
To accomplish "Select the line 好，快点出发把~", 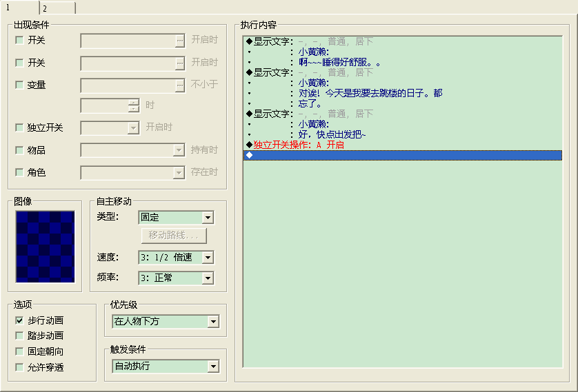I will coord(403,134).
